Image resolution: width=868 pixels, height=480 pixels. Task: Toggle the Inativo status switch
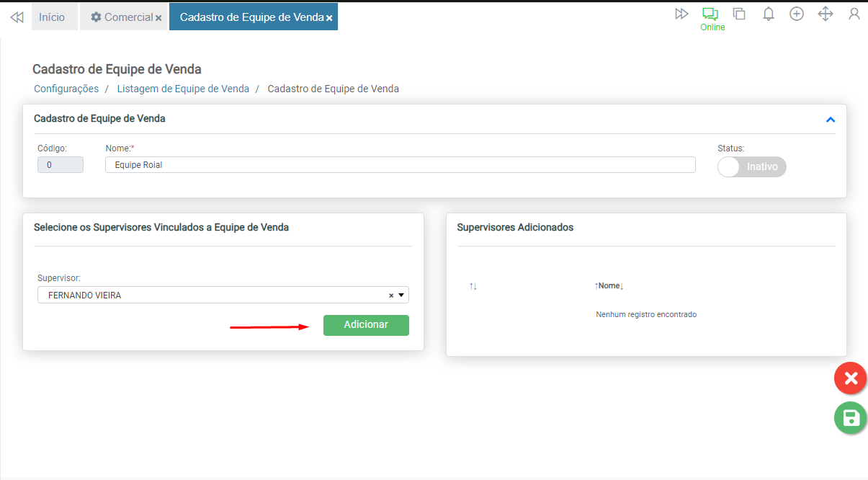(751, 166)
